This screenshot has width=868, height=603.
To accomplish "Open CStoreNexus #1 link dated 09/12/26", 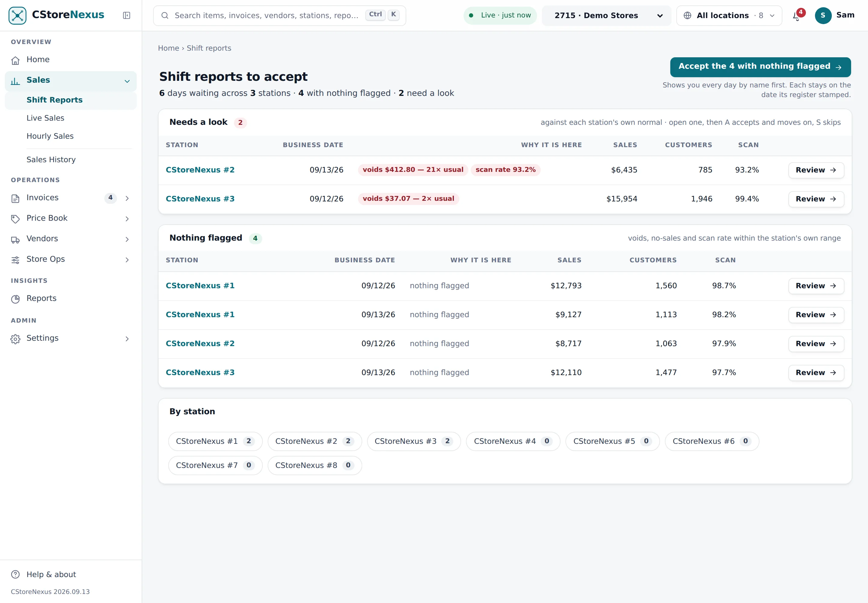I will (x=200, y=286).
